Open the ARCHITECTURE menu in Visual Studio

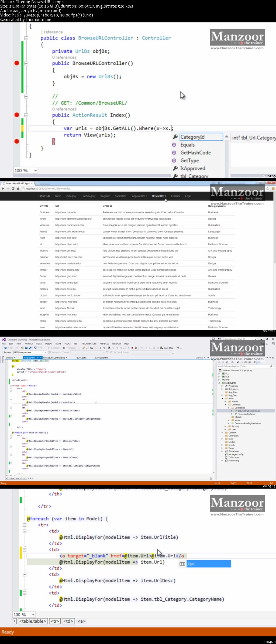pos(89,344)
